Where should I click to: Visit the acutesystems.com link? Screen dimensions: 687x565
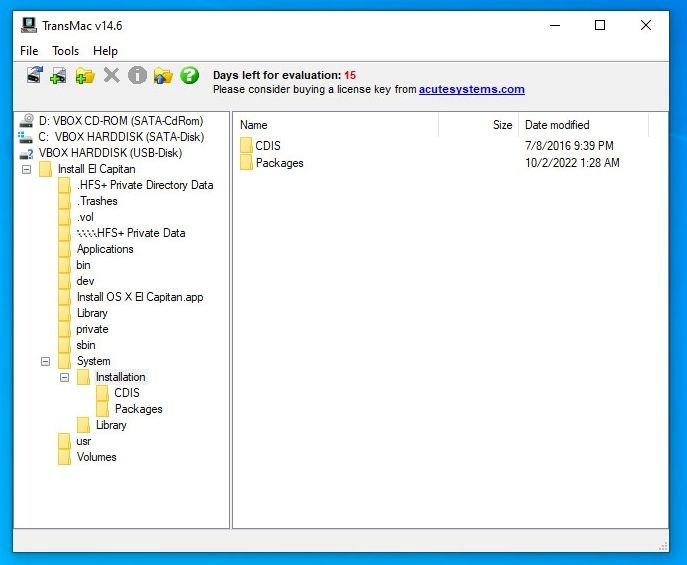(471, 89)
